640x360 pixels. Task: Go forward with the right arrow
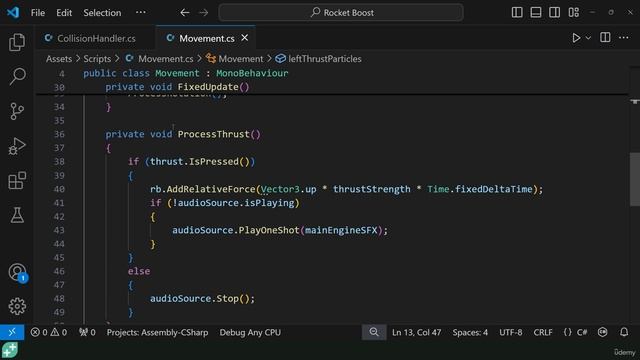coord(203,13)
